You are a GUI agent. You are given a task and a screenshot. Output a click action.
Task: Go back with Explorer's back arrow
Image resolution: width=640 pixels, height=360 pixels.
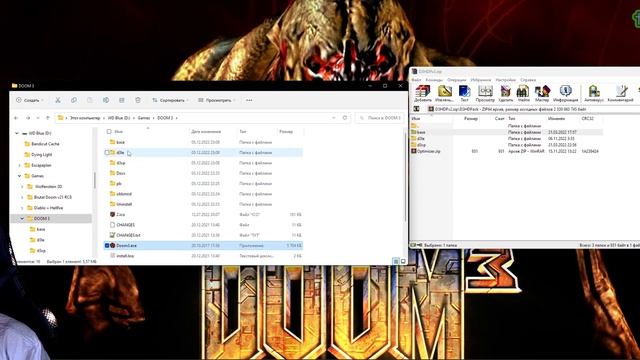click(x=16, y=118)
